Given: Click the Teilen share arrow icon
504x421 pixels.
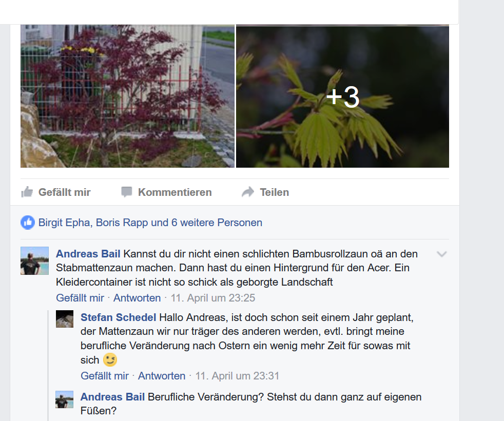Looking at the screenshot, I should click(x=248, y=192).
